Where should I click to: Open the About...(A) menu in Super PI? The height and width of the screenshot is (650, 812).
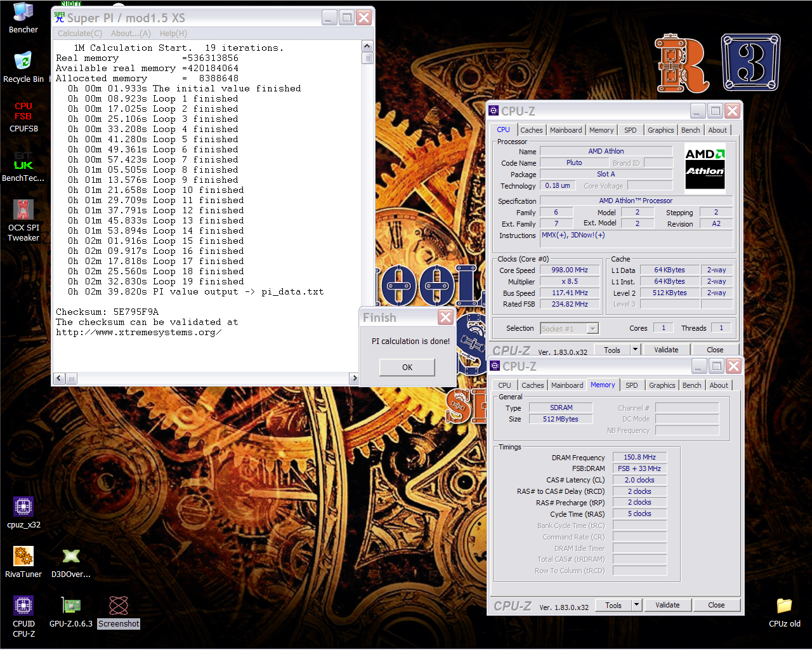point(131,34)
